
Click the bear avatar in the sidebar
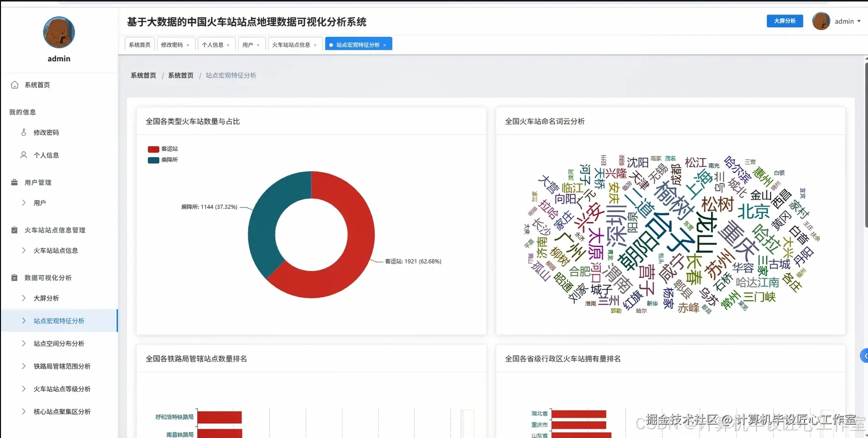59,32
